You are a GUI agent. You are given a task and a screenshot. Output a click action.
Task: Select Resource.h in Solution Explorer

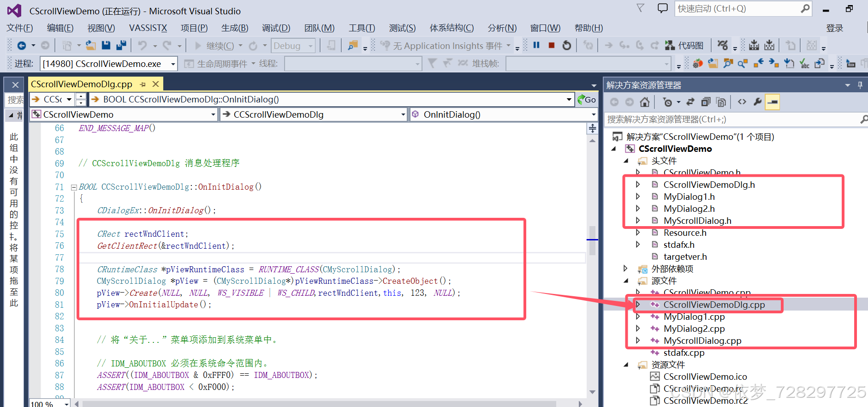[685, 233]
